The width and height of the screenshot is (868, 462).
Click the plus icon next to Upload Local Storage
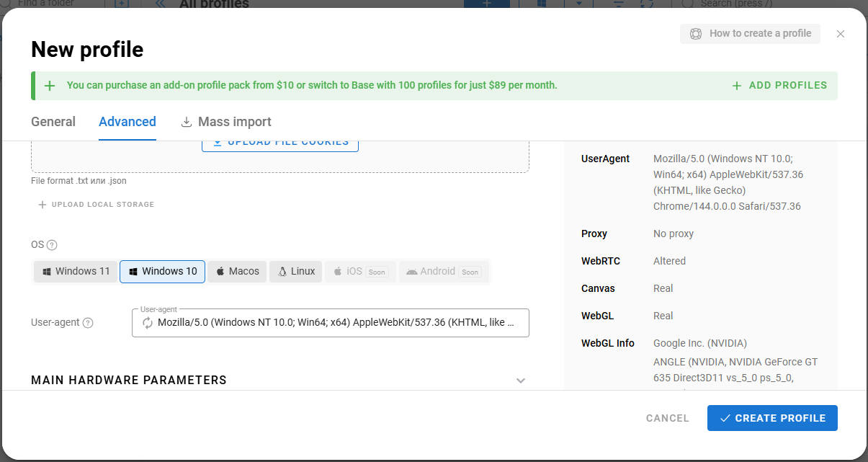42,204
